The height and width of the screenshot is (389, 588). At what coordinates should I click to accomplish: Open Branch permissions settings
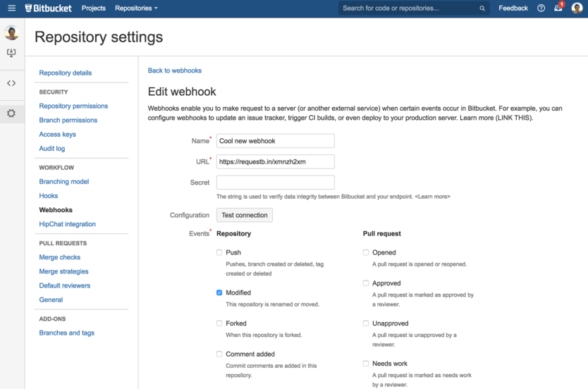click(68, 121)
